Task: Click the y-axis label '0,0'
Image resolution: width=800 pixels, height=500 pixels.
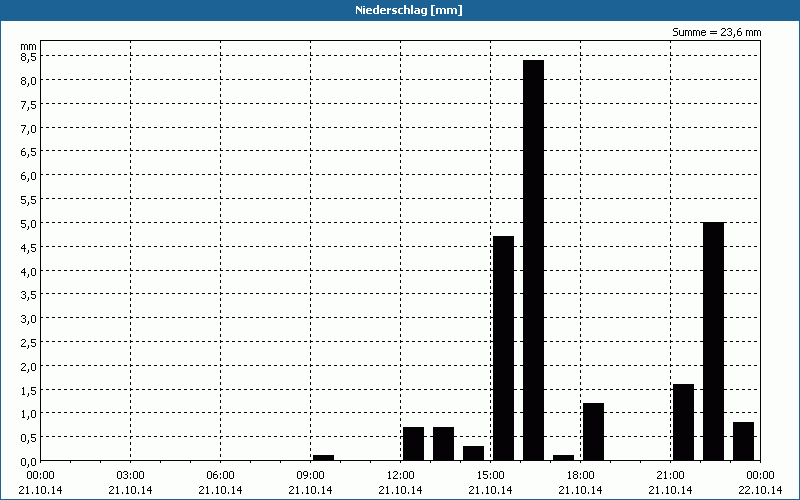Action: [x=28, y=462]
